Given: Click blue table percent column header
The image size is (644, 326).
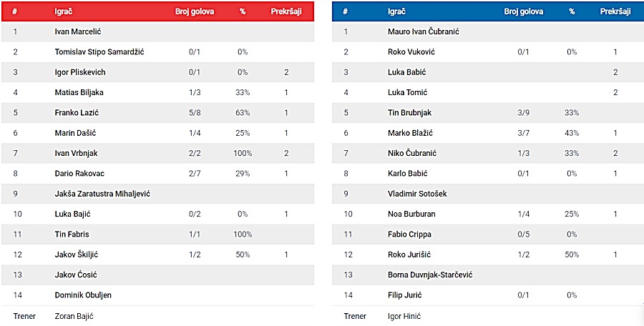Looking at the screenshot, I should pyautogui.click(x=572, y=11).
